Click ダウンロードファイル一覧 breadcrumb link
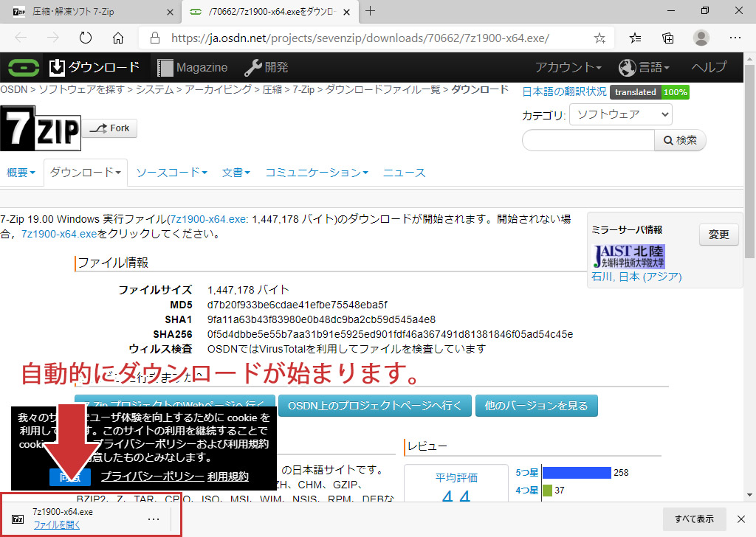The width and height of the screenshot is (756, 537). coord(383,89)
